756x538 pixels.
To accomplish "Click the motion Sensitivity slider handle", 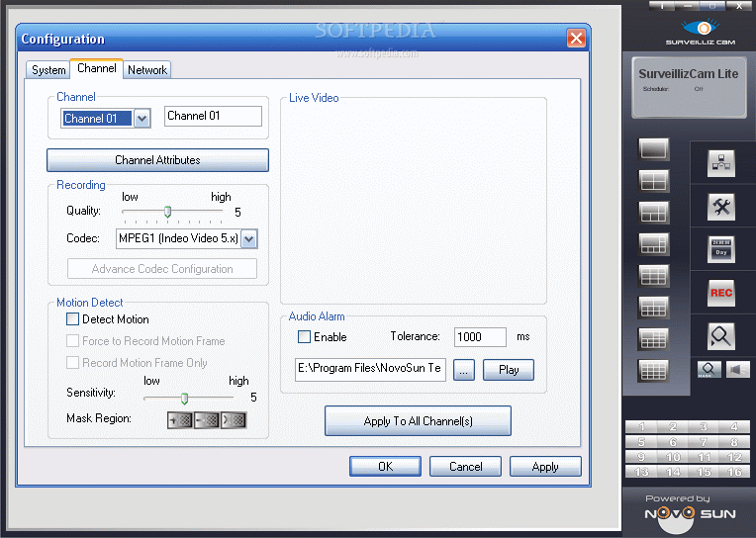I will [x=185, y=399].
